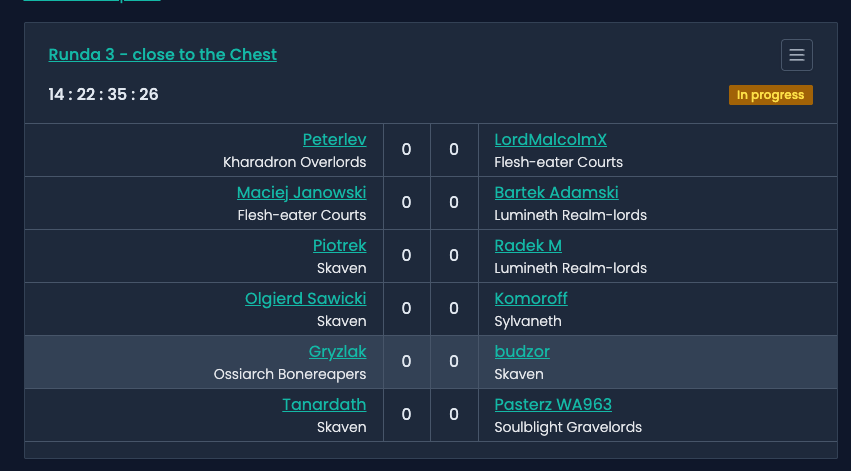Click LordMalcolmX's score of 0
851x471 pixels.
coord(454,150)
